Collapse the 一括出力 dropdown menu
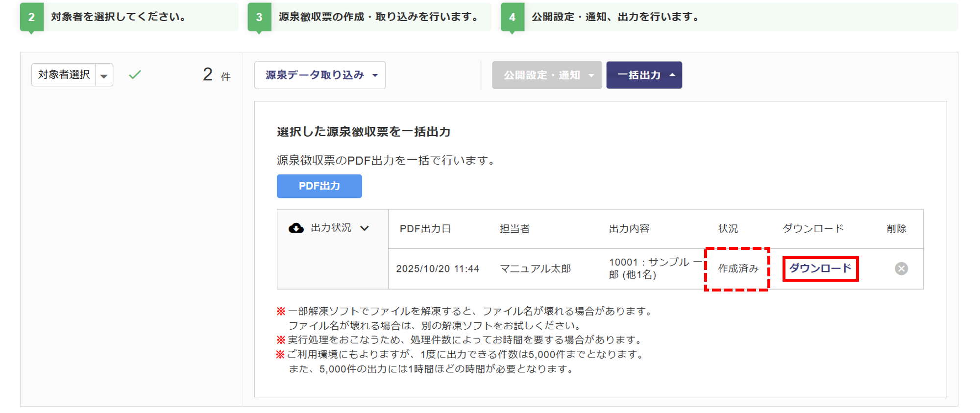 pyautogui.click(x=644, y=75)
